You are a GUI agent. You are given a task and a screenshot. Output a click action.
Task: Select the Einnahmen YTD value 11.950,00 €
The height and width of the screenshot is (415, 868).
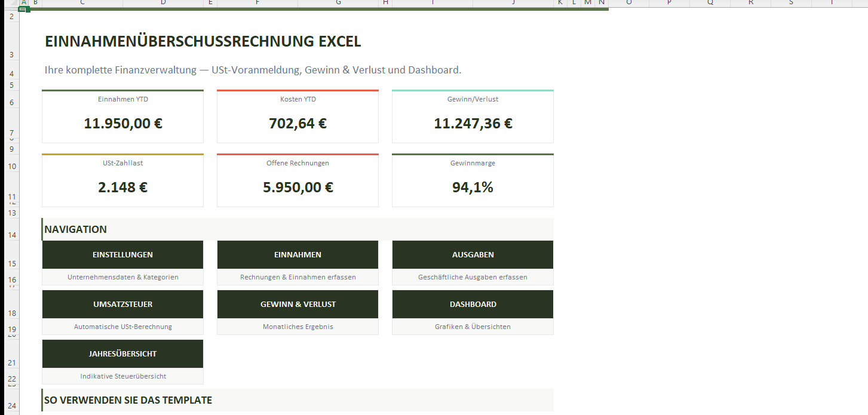point(122,124)
